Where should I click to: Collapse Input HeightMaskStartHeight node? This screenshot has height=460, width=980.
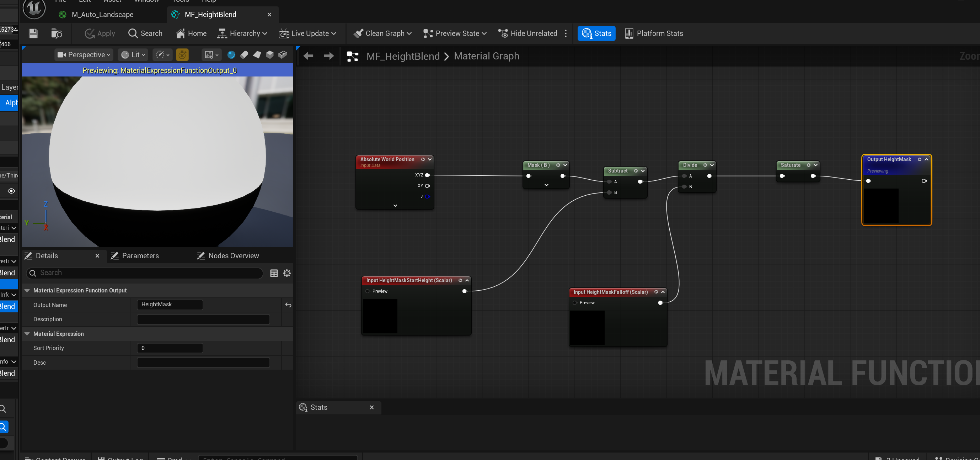pos(467,281)
